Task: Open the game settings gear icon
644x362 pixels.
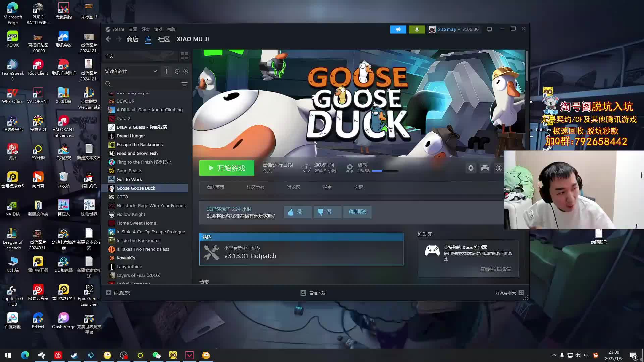Action: [x=471, y=168]
